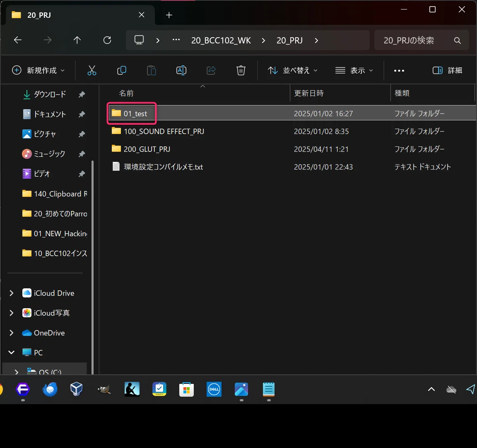Open the see more ellipsis in the toolbar
Image resolution: width=477 pixels, height=448 pixels.
coord(399,70)
